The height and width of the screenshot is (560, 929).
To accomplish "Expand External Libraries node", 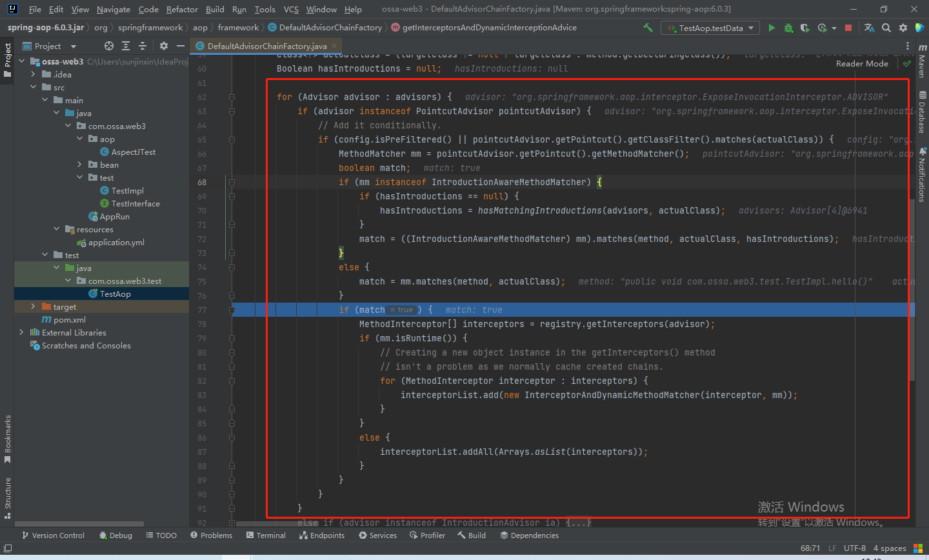I will (21, 332).
